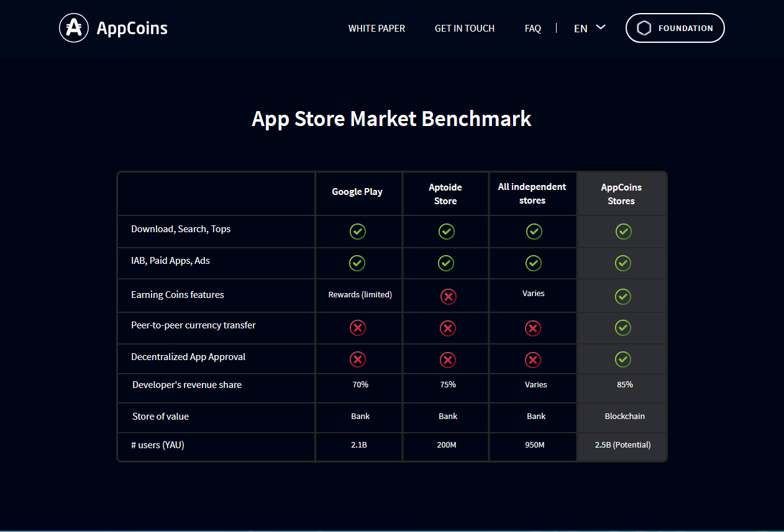784x532 pixels.
Task: Click AppCoins Stores checkmark for Decentralized App Approval
Action: click(622, 359)
